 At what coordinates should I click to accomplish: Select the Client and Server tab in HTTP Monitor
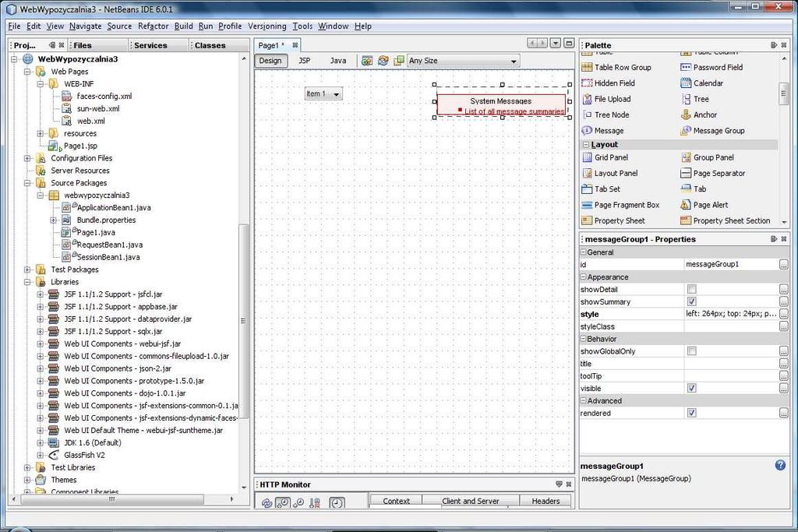pos(471,501)
